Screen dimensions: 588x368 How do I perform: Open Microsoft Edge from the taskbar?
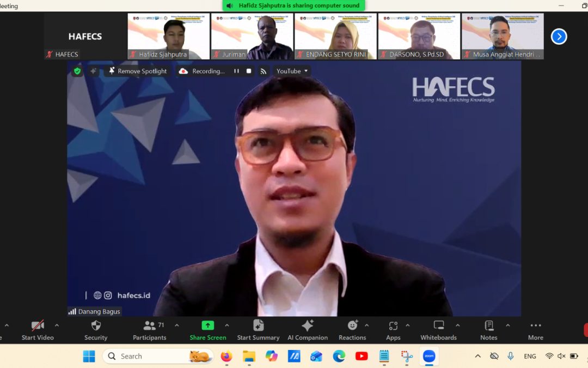point(339,356)
